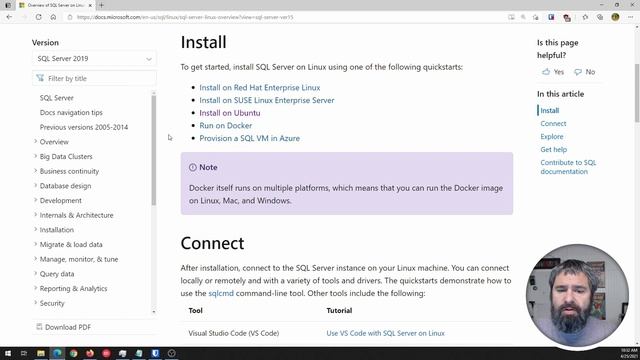Open Provision a SQL VM in Azure link
Image resolution: width=640 pixels, height=360 pixels.
point(249,138)
